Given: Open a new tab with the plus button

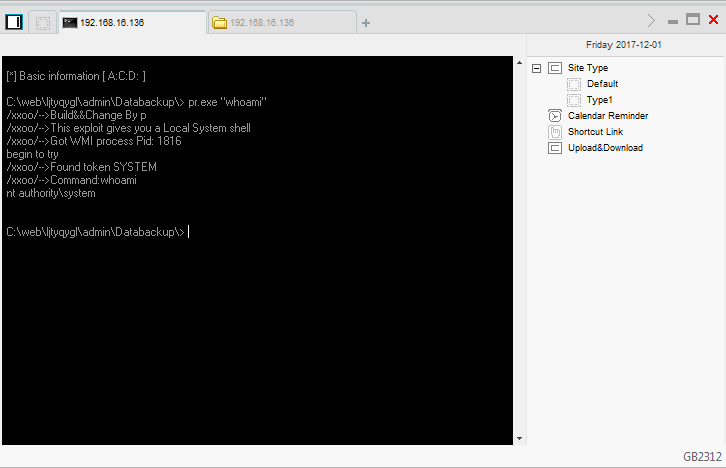Looking at the screenshot, I should pos(366,23).
